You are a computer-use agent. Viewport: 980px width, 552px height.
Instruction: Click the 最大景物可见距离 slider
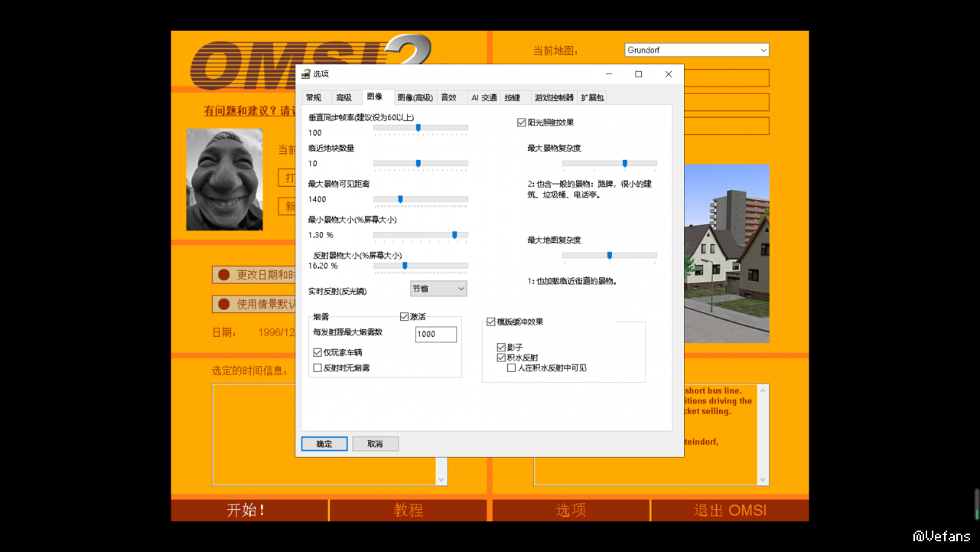[420, 199]
